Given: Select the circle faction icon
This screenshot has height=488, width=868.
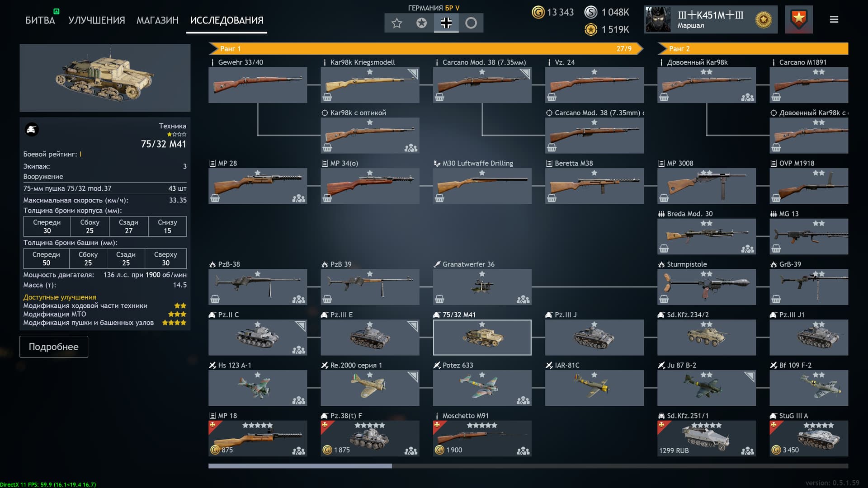Looking at the screenshot, I should click(471, 23).
